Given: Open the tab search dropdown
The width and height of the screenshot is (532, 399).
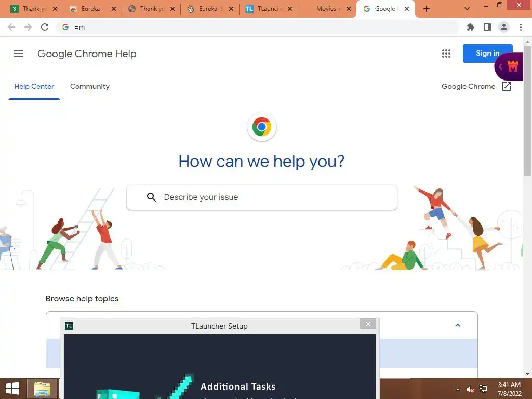Looking at the screenshot, I should point(467,9).
